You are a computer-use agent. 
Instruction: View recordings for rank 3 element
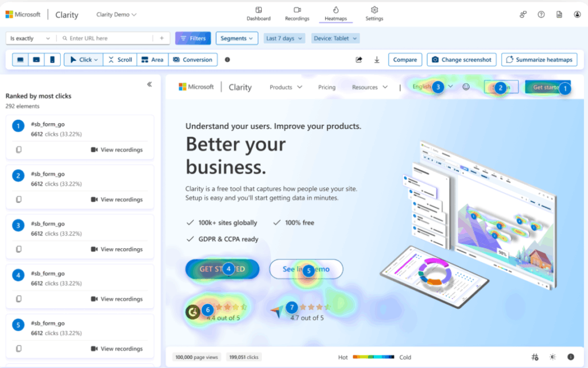tap(117, 249)
